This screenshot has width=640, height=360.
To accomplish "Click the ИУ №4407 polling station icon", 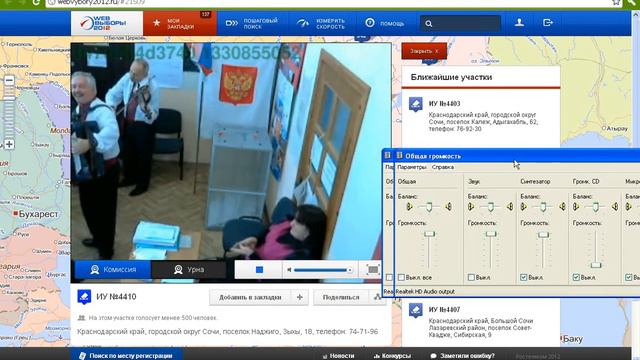I will tap(416, 310).
